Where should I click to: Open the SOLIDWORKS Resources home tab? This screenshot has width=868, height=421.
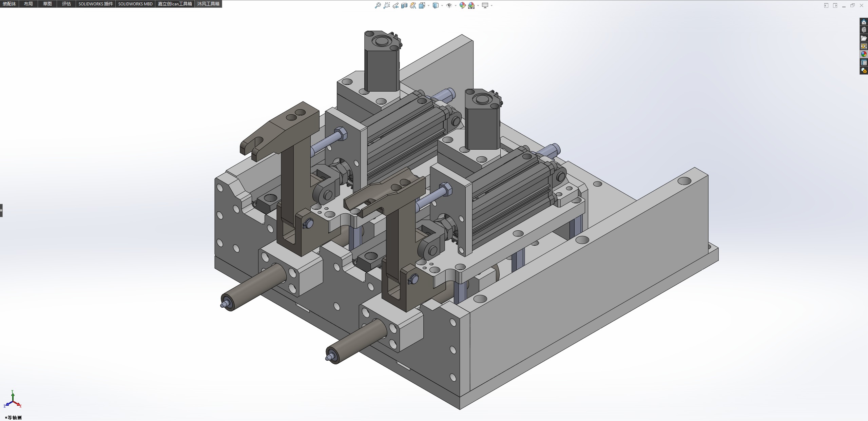coord(864,22)
